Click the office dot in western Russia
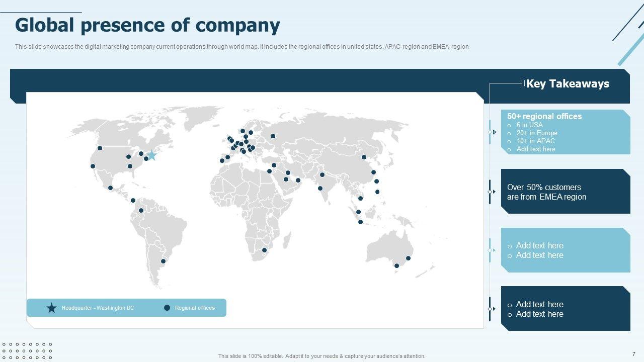644x362 pixels. (x=273, y=136)
